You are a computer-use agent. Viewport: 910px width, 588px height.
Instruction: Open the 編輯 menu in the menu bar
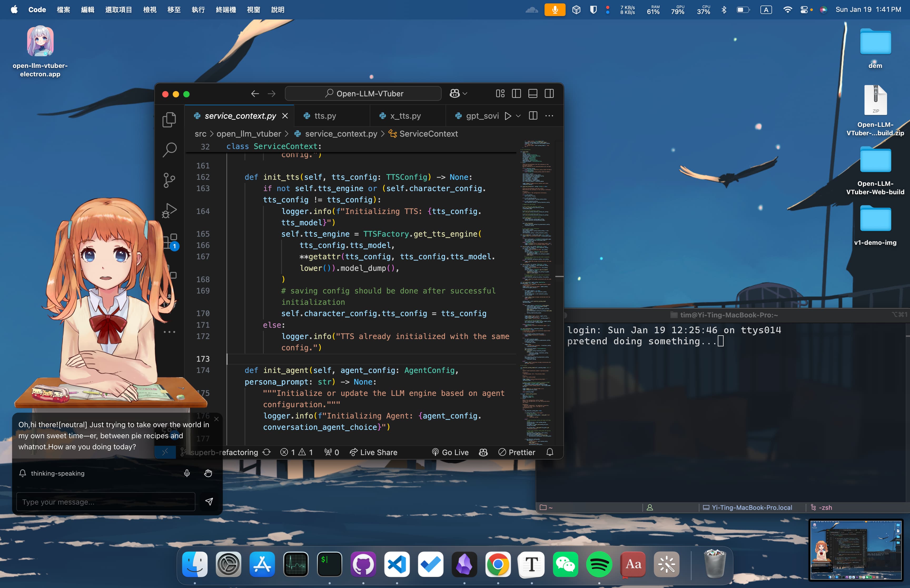pyautogui.click(x=87, y=9)
